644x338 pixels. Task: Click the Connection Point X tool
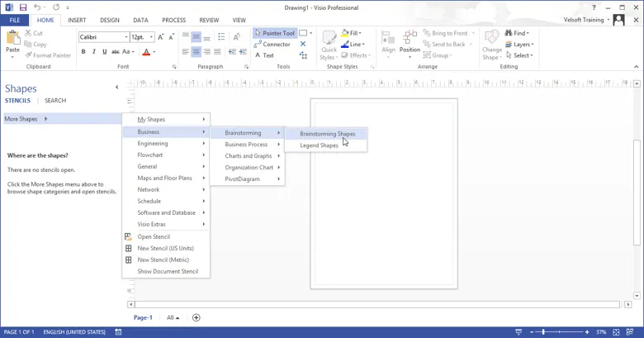(x=303, y=44)
